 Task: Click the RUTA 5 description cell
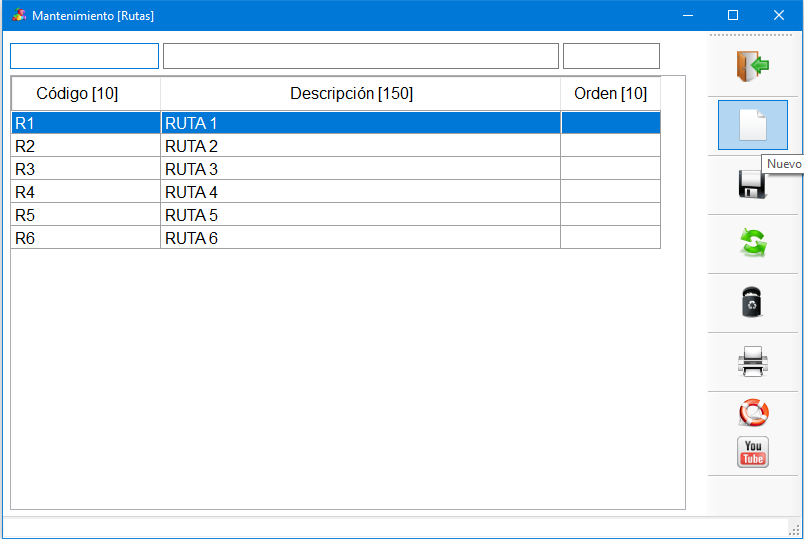(x=360, y=215)
